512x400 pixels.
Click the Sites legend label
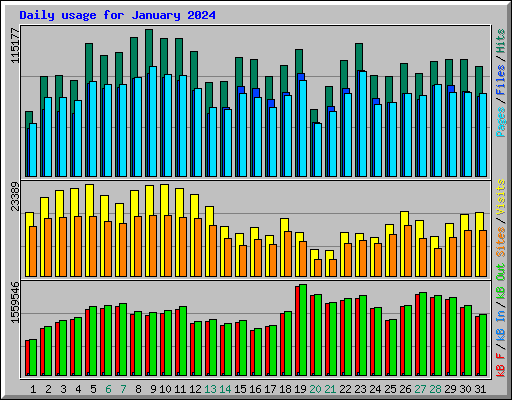pyautogui.click(x=501, y=242)
